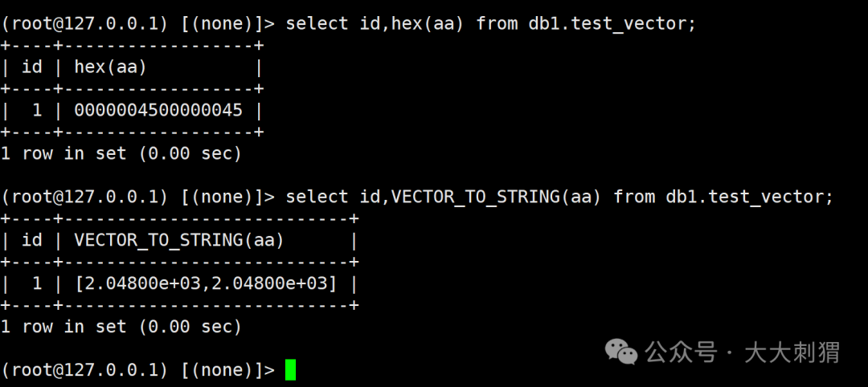Image resolution: width=868 pixels, height=387 pixels.
Task: Click the WeChat logo in the watermark
Action: 620,351
